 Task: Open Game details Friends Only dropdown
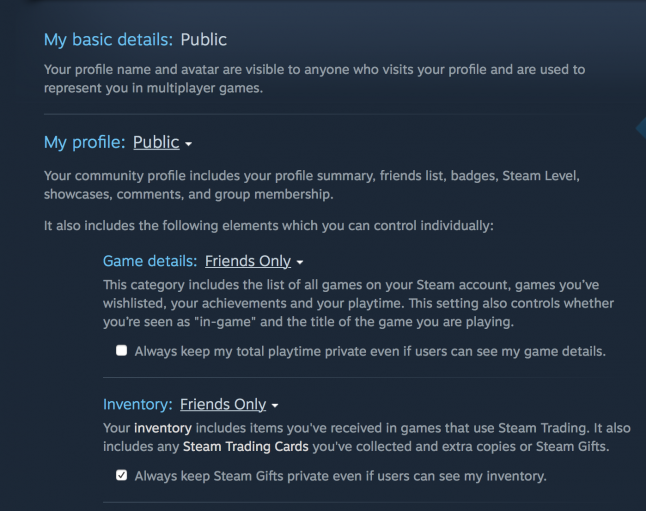(x=247, y=262)
